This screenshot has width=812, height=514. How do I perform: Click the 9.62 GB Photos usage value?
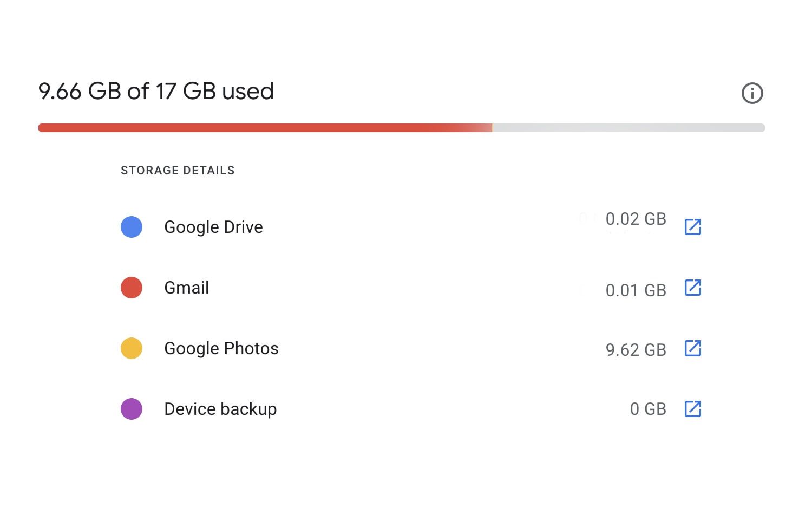[x=636, y=349]
